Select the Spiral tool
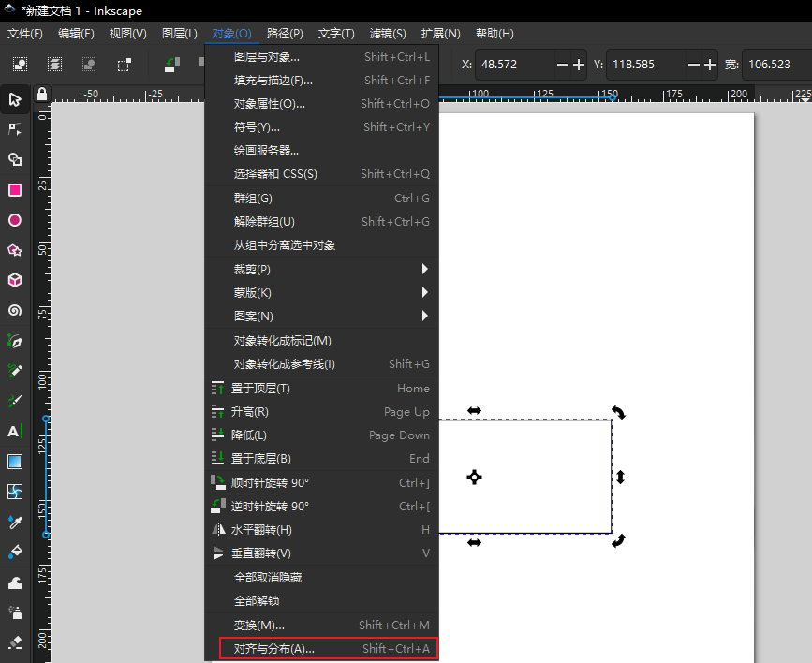 [15, 310]
